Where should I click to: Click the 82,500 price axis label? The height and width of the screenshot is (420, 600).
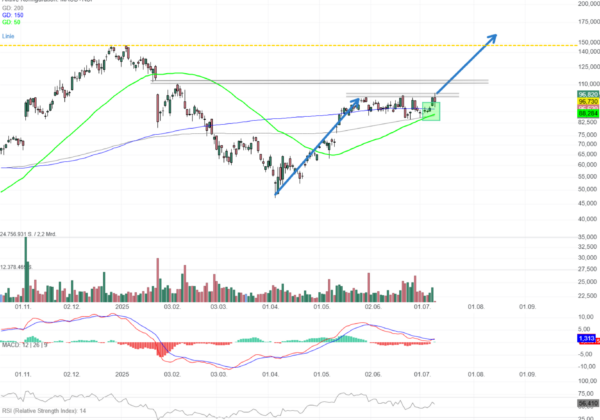coord(589,122)
